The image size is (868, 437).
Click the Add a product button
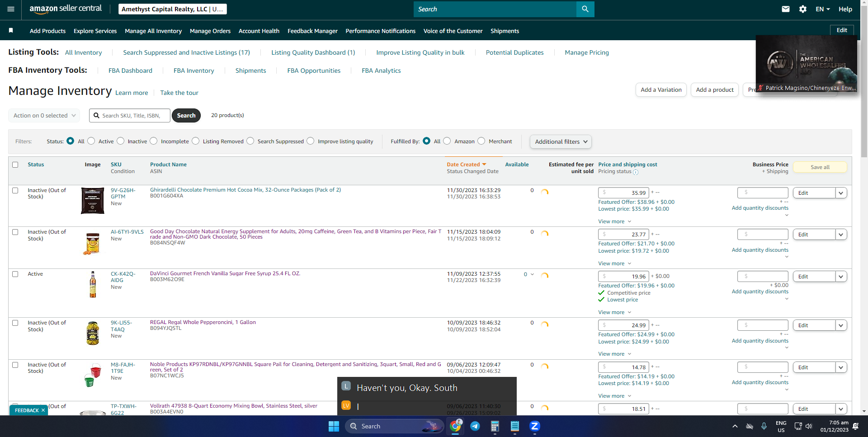click(x=715, y=89)
